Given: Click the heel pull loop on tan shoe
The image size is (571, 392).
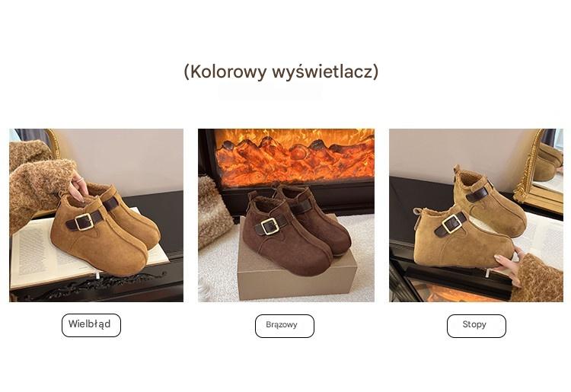Looking at the screenshot, I should [419, 213].
